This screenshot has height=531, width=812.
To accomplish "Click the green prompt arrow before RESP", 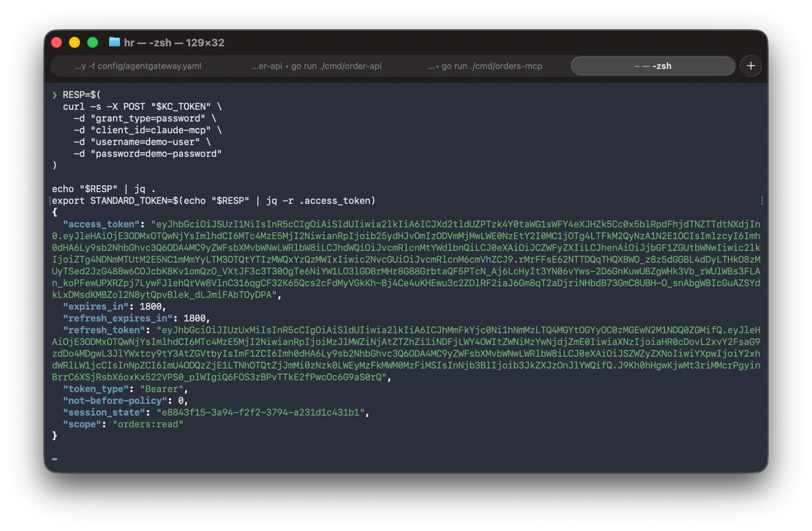I will (54, 95).
